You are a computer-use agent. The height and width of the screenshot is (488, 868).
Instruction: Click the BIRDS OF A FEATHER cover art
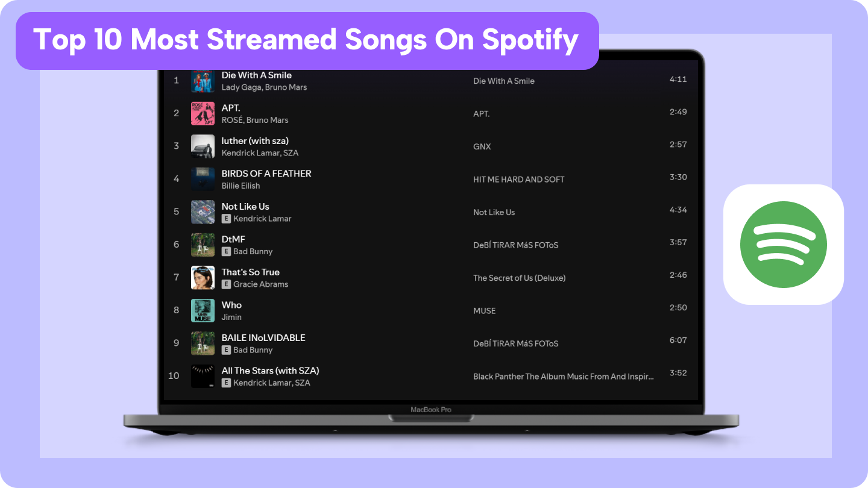click(203, 179)
